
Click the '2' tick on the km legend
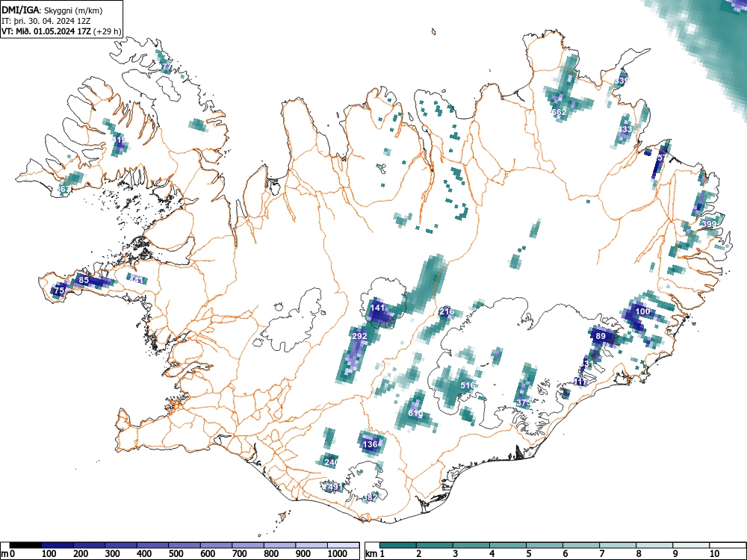coord(419,554)
